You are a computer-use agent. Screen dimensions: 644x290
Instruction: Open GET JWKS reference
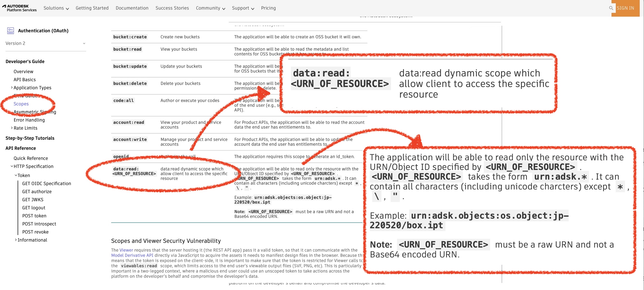click(x=33, y=200)
